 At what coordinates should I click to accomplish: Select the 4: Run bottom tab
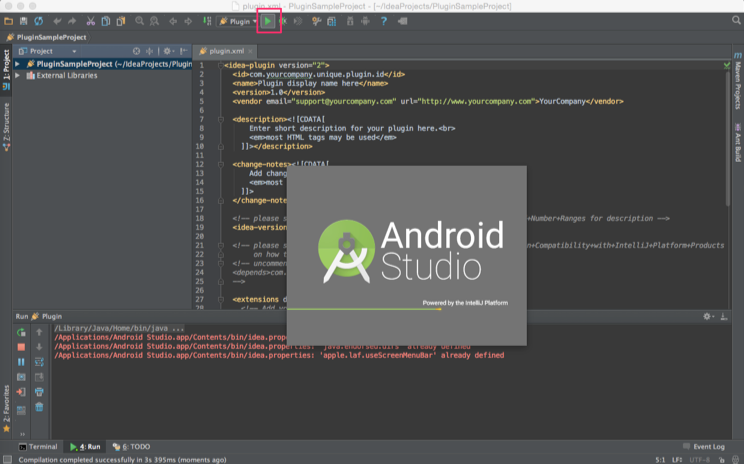pos(85,447)
